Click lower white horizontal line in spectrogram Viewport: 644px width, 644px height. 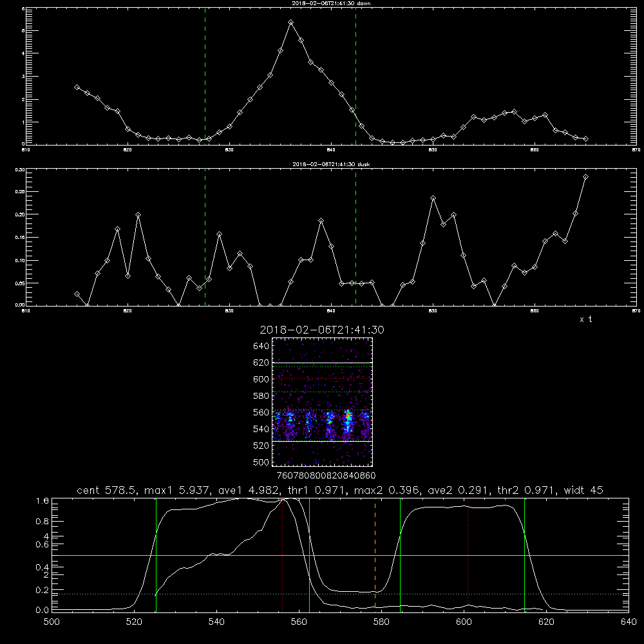click(x=322, y=441)
